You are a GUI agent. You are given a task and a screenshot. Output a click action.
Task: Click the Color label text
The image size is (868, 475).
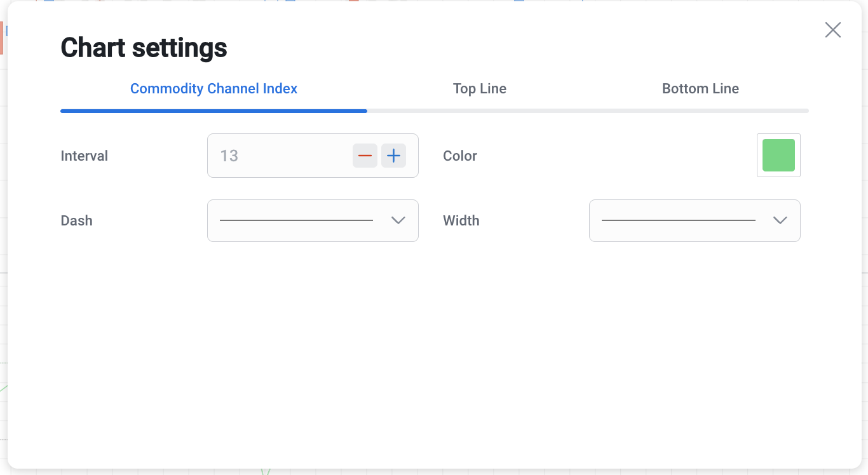coord(460,156)
